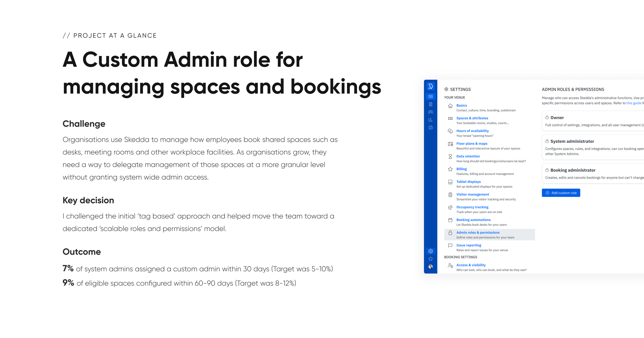The height and width of the screenshot is (338, 644).
Task: Open the Owner role card
Action: 593,121
